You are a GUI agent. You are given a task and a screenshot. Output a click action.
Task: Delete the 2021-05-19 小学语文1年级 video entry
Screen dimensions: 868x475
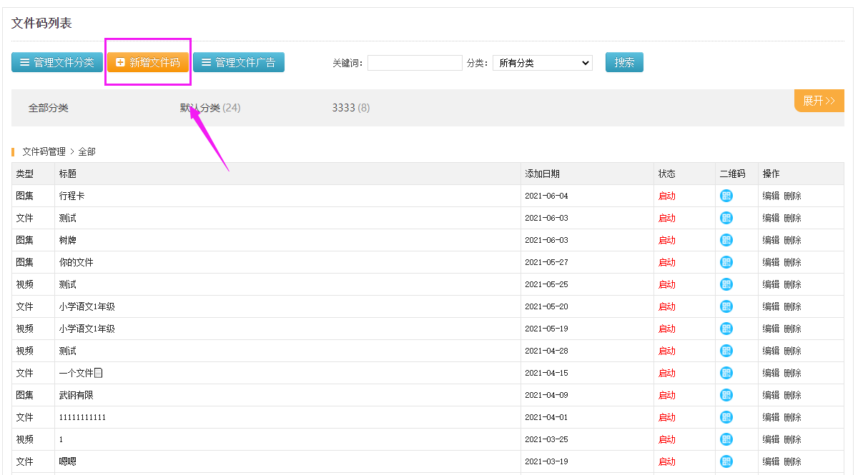point(792,329)
